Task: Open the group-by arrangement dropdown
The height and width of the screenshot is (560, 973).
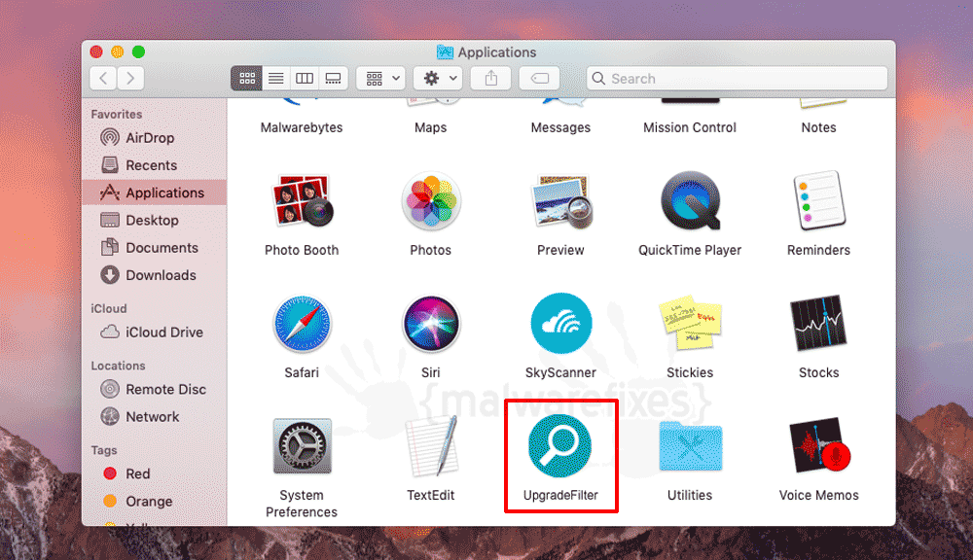Action: point(381,78)
